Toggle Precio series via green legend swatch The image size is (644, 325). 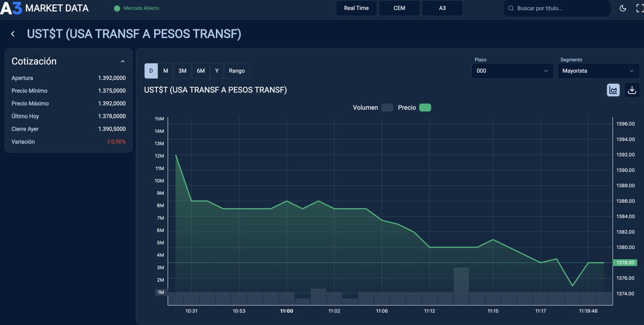[425, 108]
